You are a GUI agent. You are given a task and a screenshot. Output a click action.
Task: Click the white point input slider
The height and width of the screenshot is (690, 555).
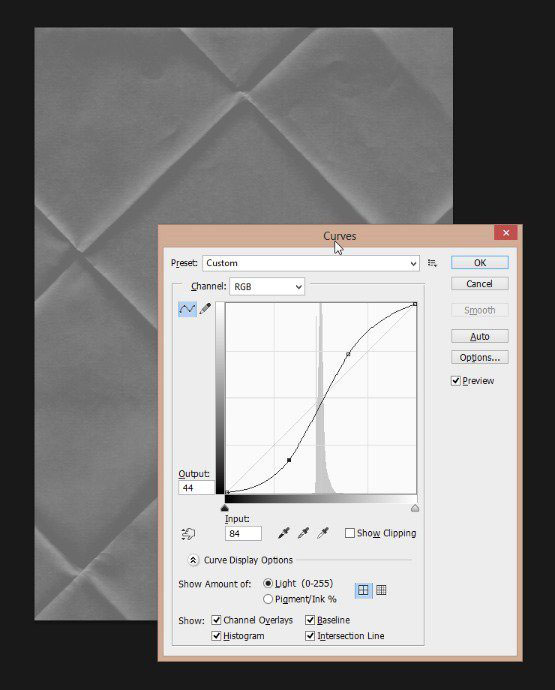click(x=415, y=508)
